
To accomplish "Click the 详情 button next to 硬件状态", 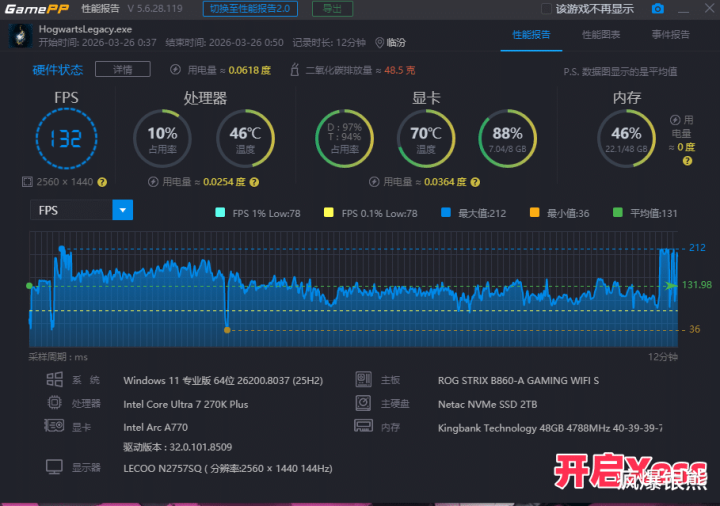I will coord(123,69).
